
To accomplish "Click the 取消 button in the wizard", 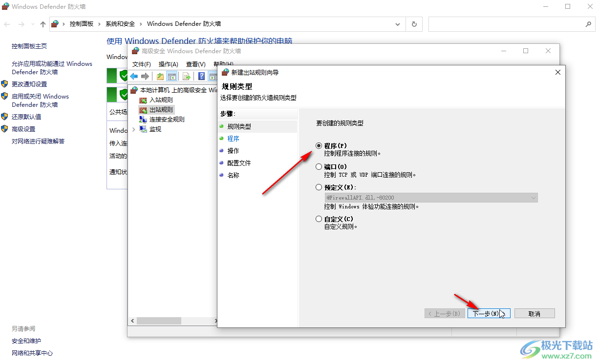I will (x=534, y=313).
